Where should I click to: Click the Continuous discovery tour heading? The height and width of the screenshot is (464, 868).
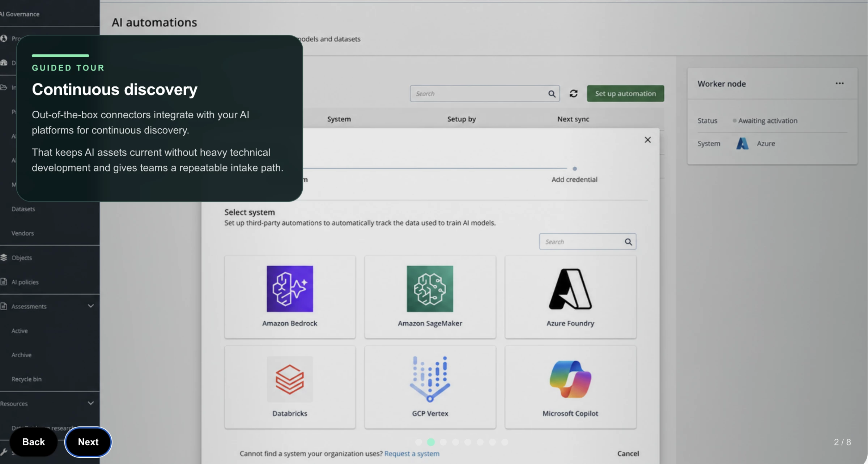click(x=115, y=89)
